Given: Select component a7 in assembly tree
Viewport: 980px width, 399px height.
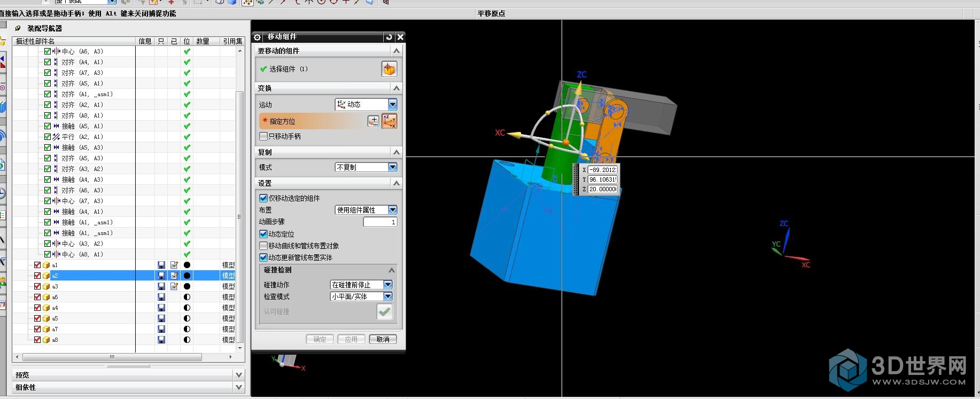Looking at the screenshot, I should coord(55,329).
